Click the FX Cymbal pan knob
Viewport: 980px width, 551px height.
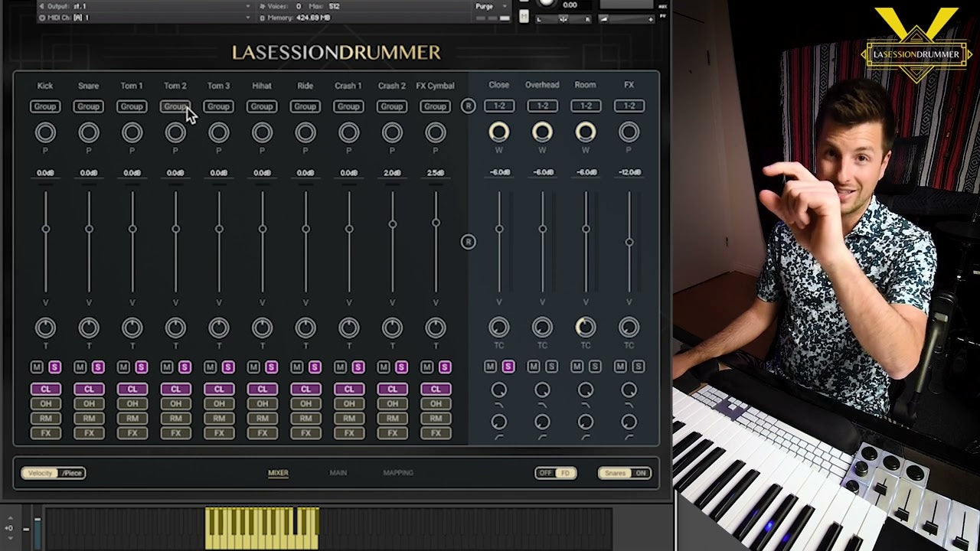click(435, 133)
